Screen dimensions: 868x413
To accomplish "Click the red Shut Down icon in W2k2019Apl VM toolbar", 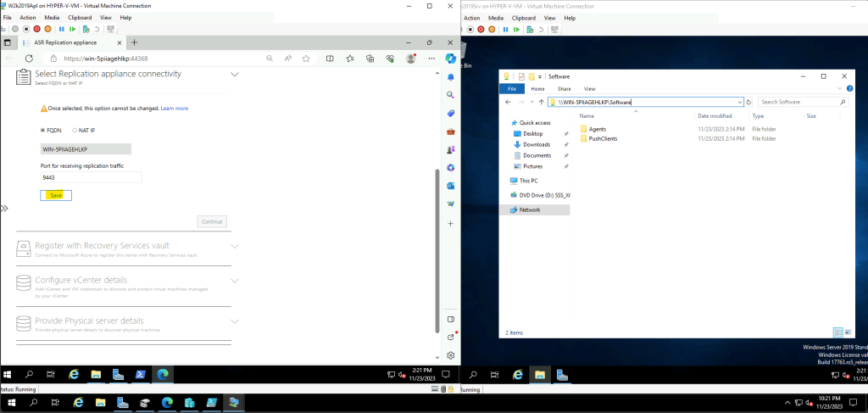I will tap(37, 29).
